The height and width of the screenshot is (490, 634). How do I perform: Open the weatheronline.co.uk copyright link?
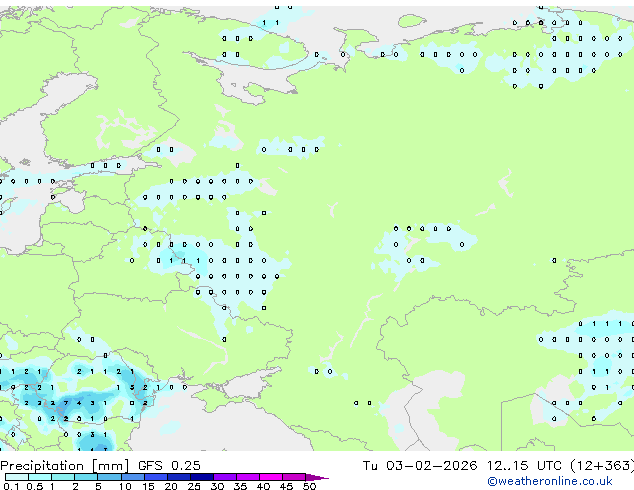click(x=550, y=481)
